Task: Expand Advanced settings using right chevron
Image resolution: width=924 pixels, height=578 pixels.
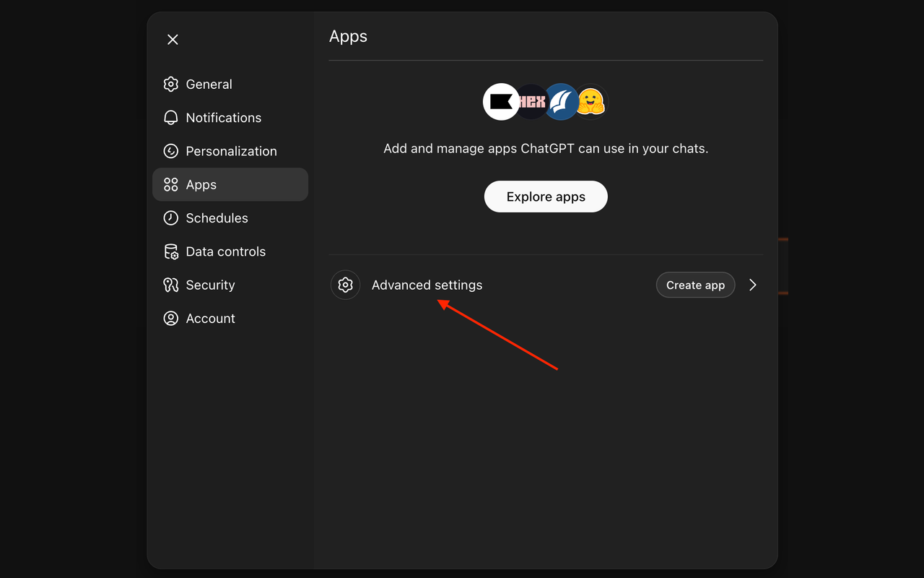Action: [752, 285]
